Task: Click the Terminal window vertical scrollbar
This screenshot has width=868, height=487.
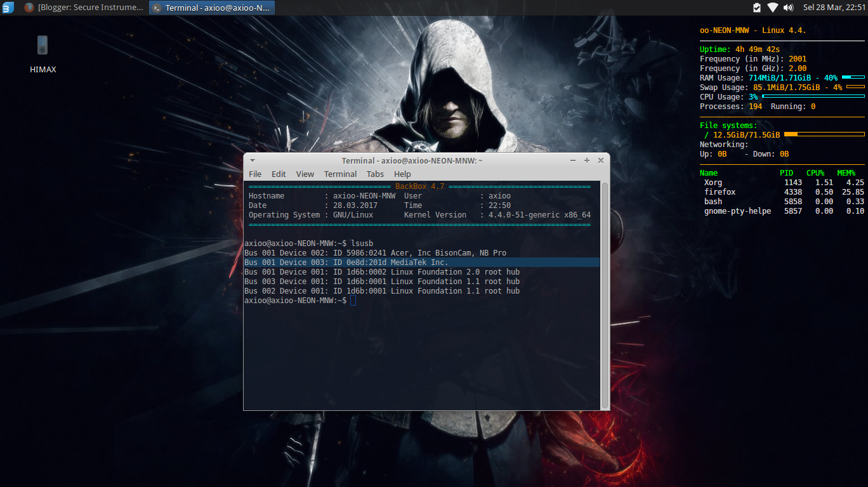Action: pyautogui.click(x=605, y=295)
